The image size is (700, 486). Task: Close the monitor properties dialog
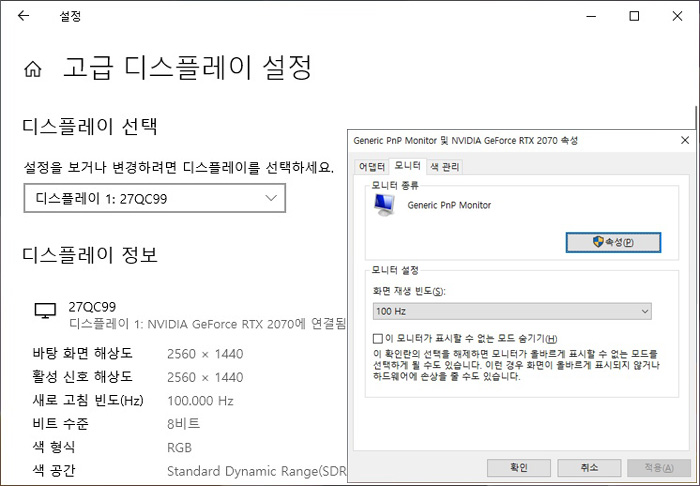684,140
